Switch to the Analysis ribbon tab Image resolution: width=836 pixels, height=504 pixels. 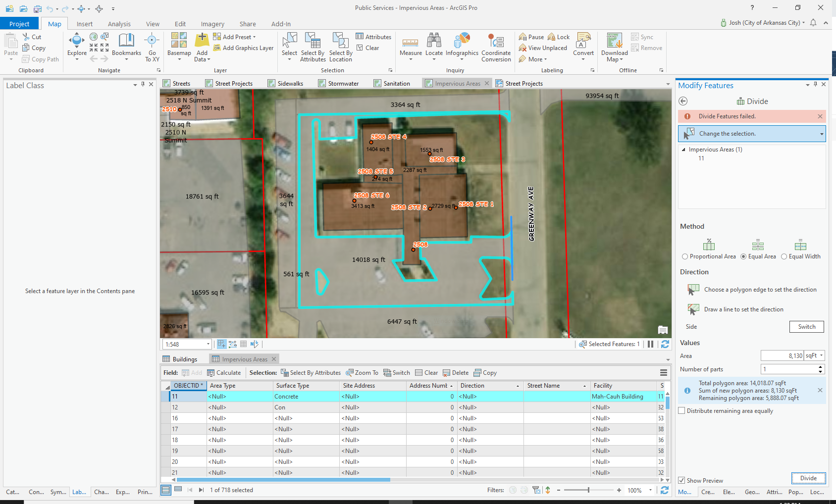pos(119,24)
